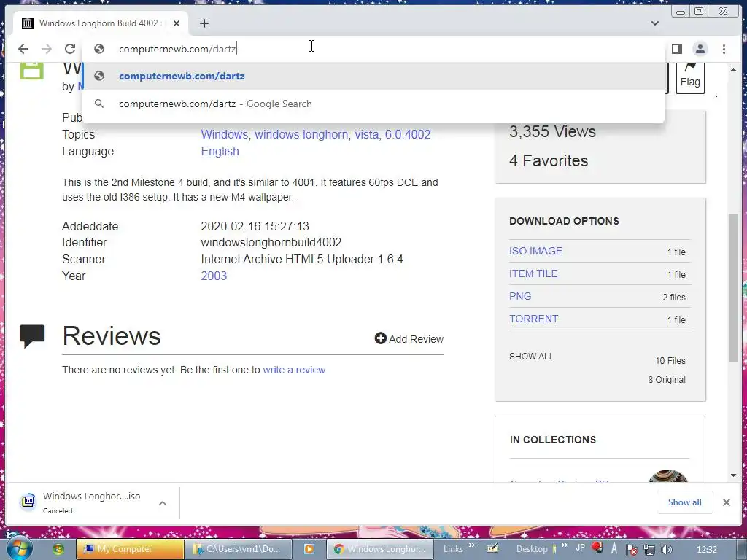Click the Reviews speech bubble icon
The image size is (747, 560).
pos(32,335)
